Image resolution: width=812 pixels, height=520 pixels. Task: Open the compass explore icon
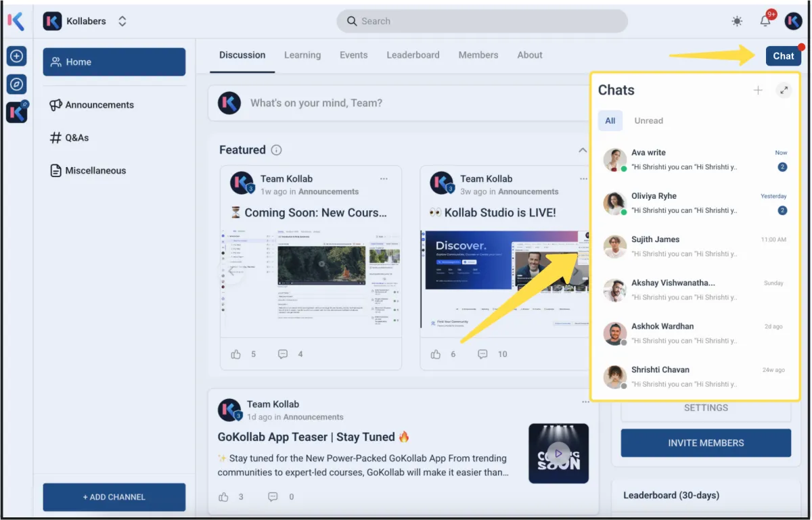click(x=17, y=84)
